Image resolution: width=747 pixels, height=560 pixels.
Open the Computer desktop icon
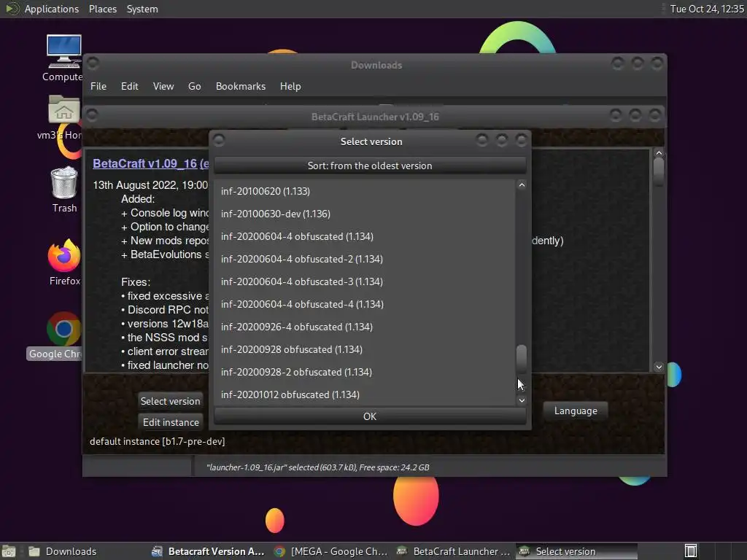coord(64,52)
